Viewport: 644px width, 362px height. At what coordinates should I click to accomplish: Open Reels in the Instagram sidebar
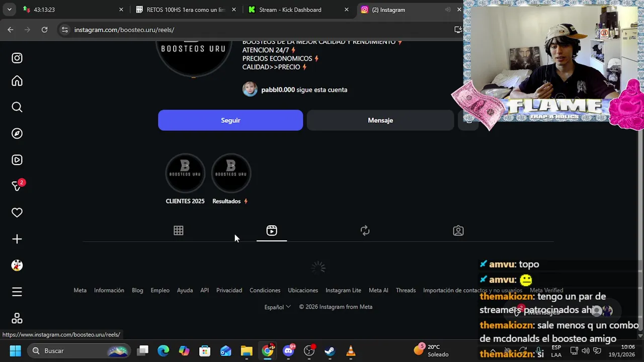click(17, 160)
